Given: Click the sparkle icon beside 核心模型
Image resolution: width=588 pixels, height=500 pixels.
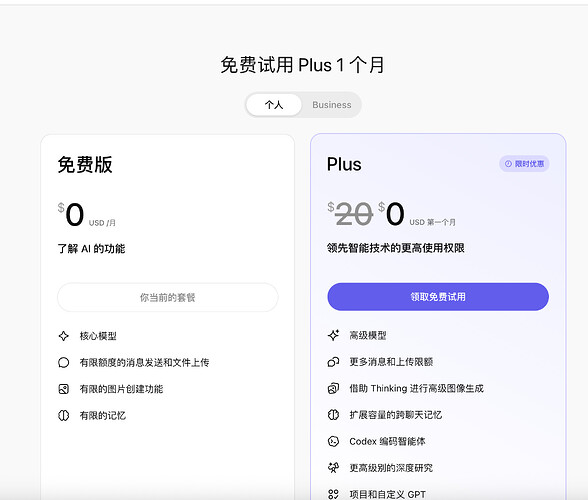Looking at the screenshot, I should click(64, 336).
